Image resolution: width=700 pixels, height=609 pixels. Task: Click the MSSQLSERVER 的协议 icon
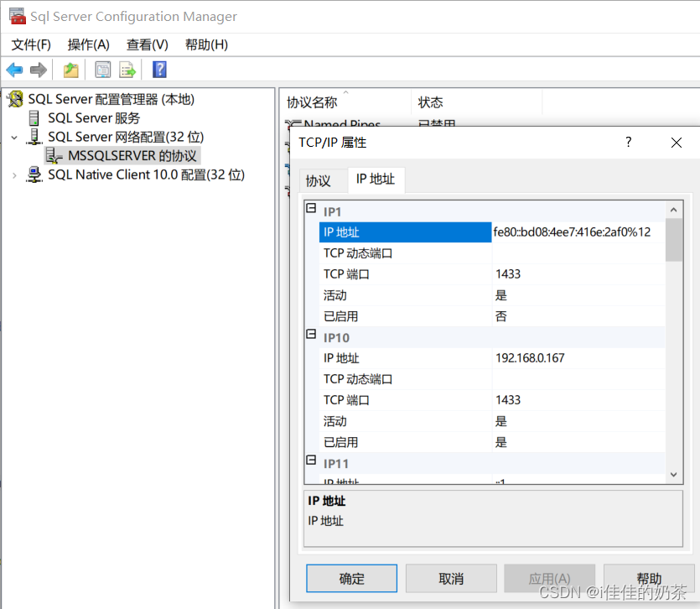click(54, 155)
